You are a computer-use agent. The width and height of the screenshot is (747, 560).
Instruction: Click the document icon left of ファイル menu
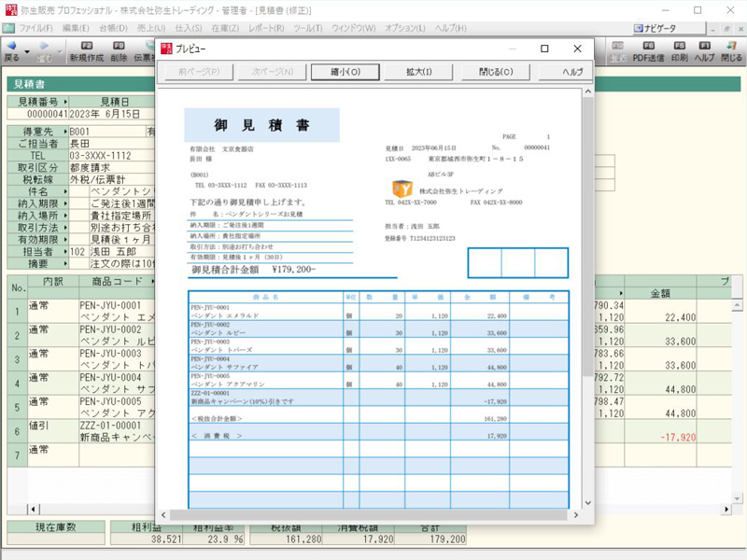pos(8,28)
